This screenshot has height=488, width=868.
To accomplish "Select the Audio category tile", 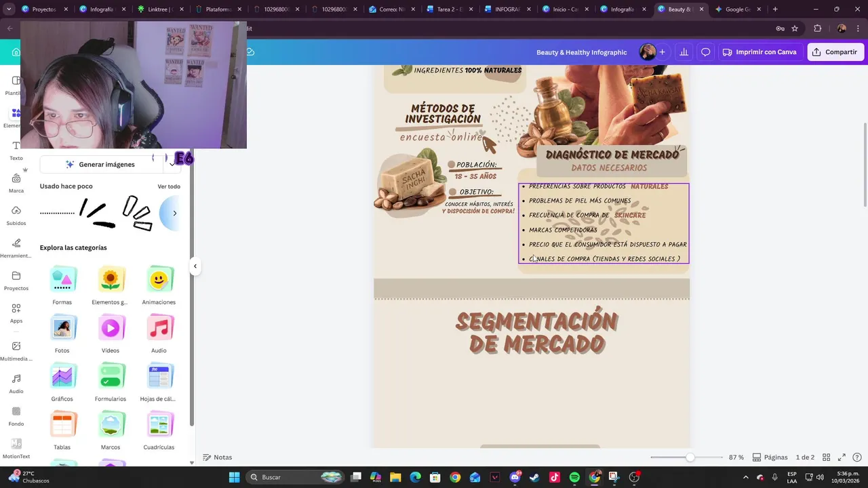I will coord(159,334).
